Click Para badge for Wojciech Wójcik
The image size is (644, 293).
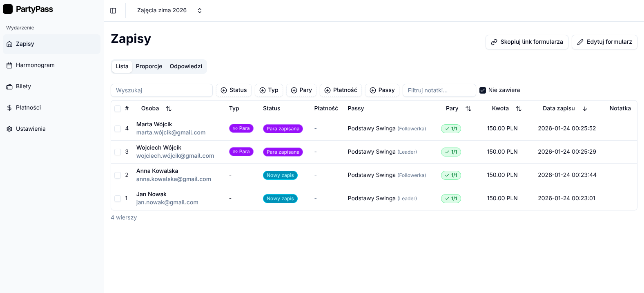click(241, 152)
